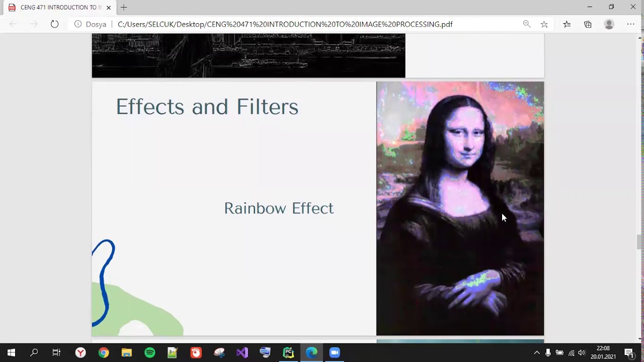644x362 pixels.
Task: Click the address bar file path
Action: [x=285, y=24]
